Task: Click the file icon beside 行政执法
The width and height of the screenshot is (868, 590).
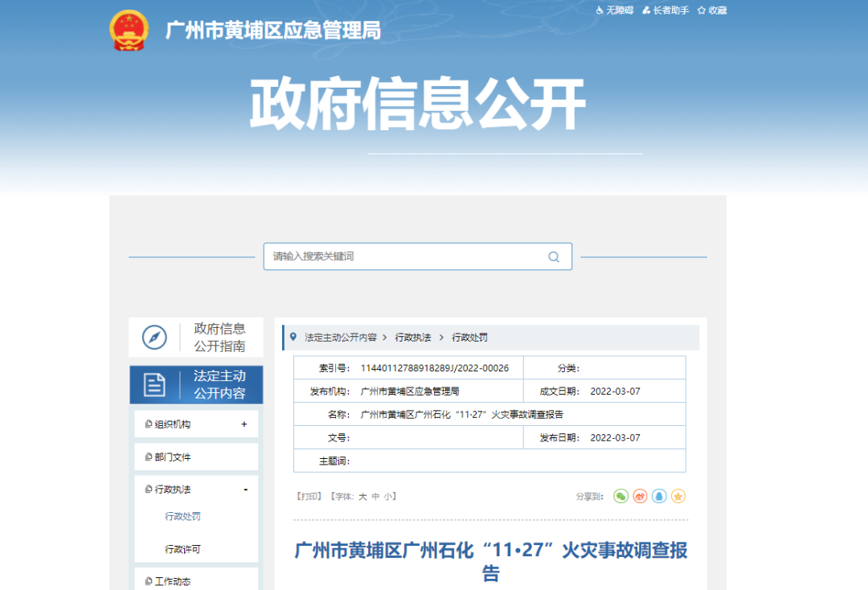Action: click(x=149, y=489)
